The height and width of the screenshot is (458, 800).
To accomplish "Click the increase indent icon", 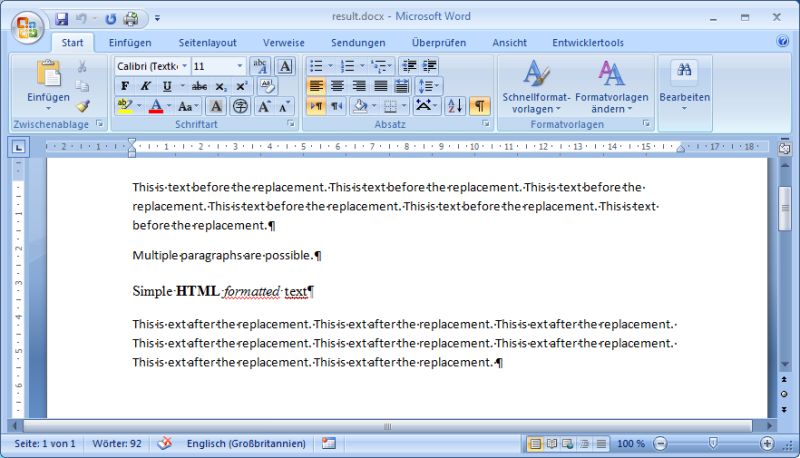I will click(430, 66).
